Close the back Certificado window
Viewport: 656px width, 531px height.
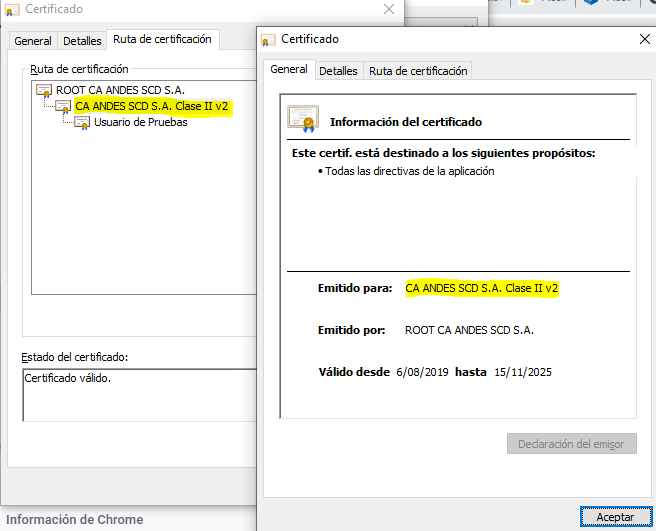click(x=388, y=8)
